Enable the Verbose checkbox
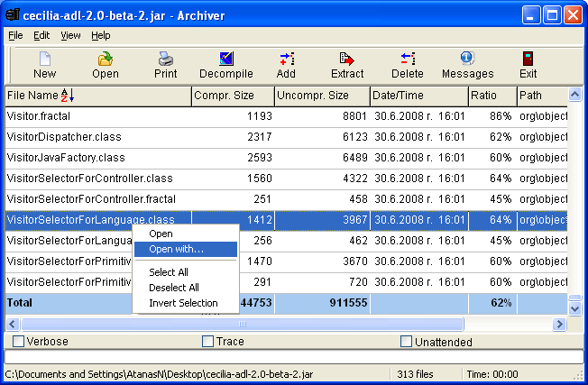This screenshot has height=385, width=588. (x=18, y=341)
